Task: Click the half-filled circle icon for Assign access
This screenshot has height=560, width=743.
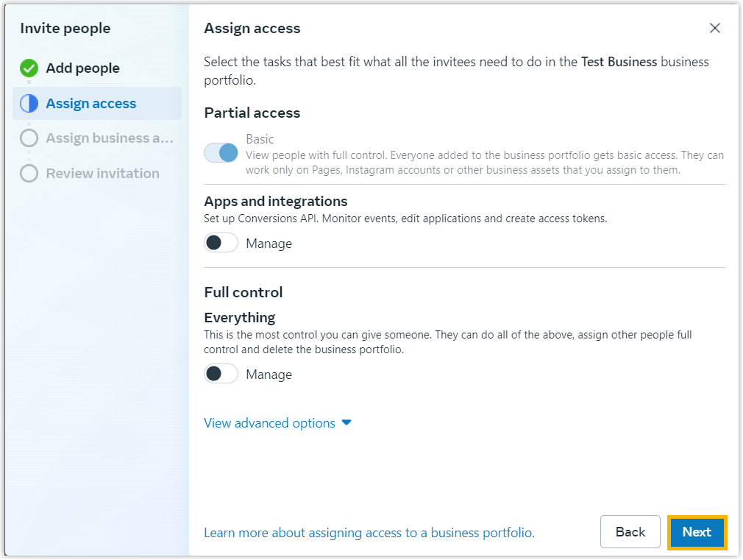Action: click(29, 104)
